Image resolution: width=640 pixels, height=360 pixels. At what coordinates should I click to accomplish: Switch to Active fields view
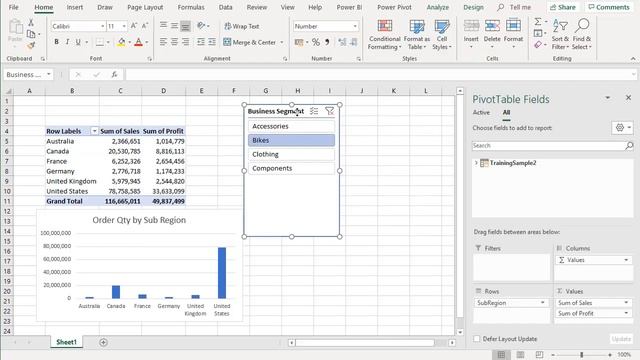tap(481, 112)
